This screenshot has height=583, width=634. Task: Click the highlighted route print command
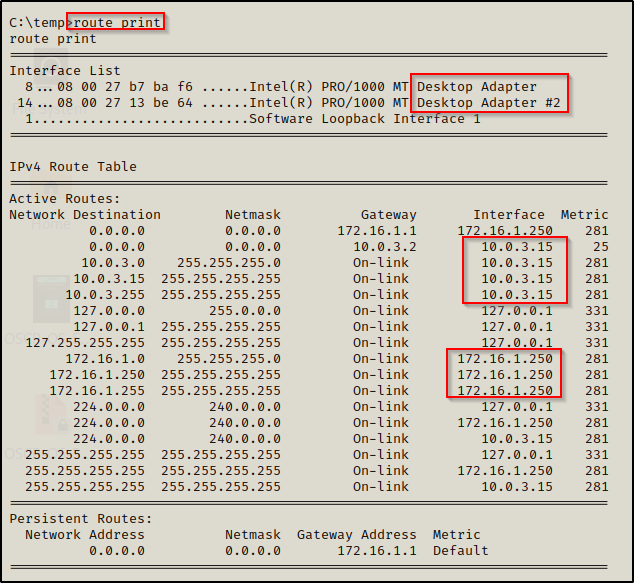click(117, 22)
